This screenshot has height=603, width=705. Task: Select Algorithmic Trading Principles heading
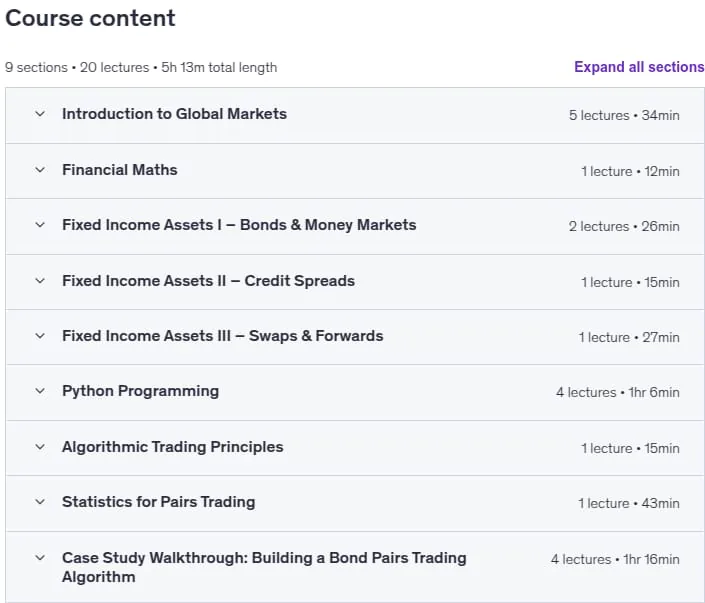[173, 447]
